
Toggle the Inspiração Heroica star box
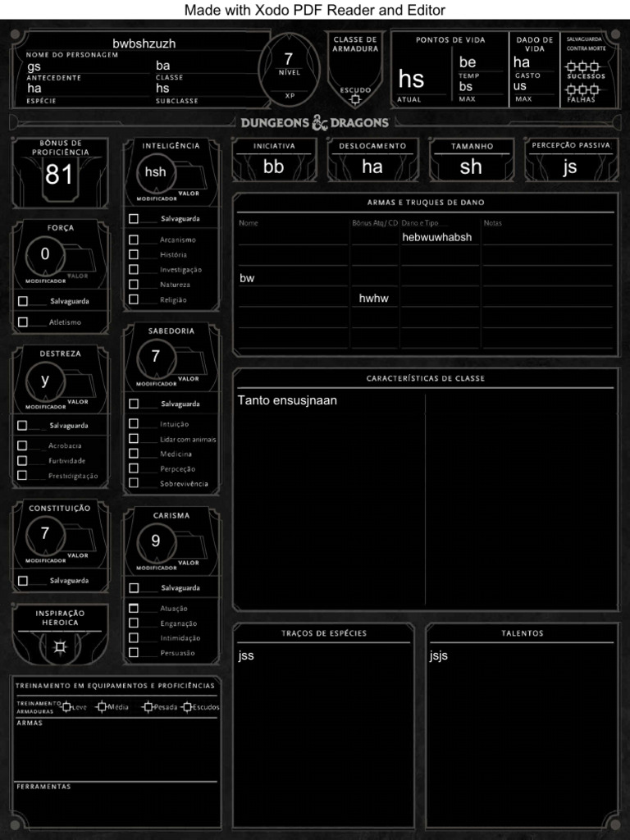click(x=60, y=648)
